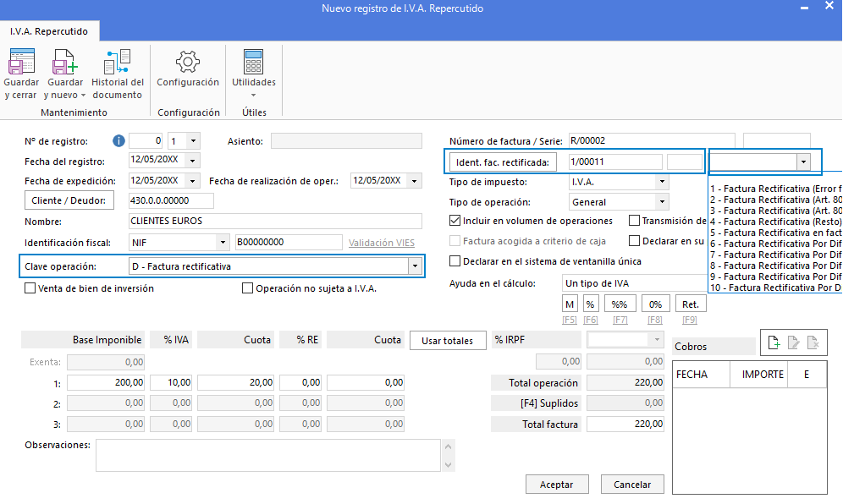
Task: Expand the Guardar y nuevo arrow
Action: click(x=83, y=96)
